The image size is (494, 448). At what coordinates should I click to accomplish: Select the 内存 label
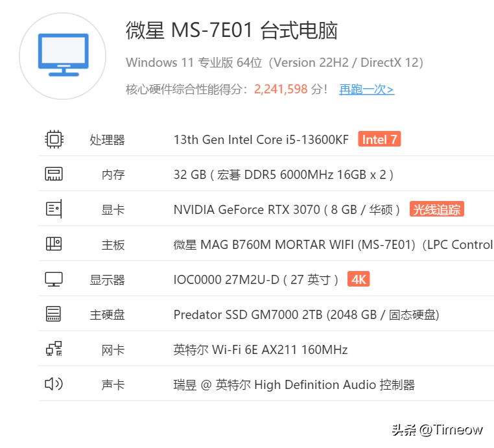[113, 174]
